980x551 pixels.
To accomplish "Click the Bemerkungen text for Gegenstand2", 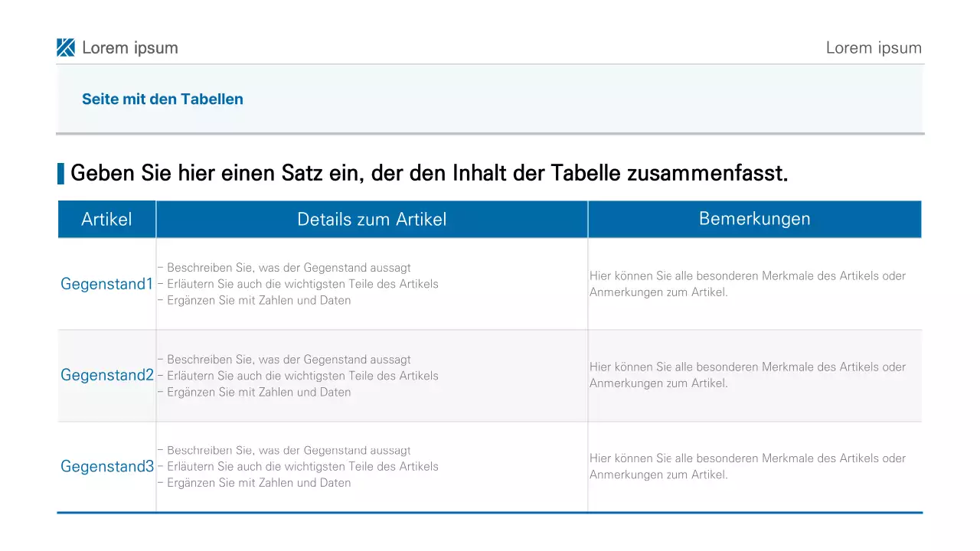I will click(747, 374).
